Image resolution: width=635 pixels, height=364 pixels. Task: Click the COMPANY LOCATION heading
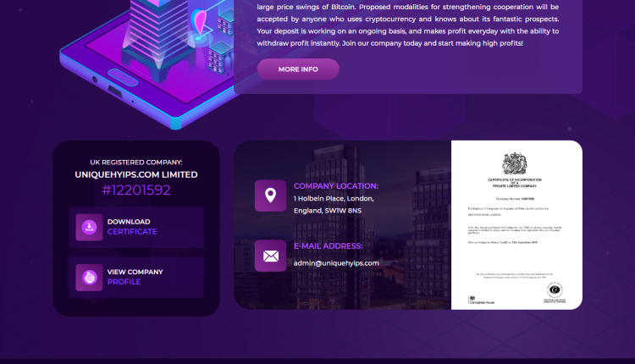pyautogui.click(x=336, y=186)
